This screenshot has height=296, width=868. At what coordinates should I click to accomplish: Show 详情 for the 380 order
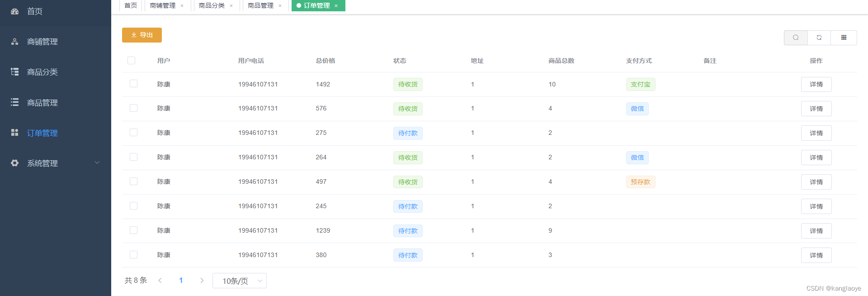click(x=816, y=255)
